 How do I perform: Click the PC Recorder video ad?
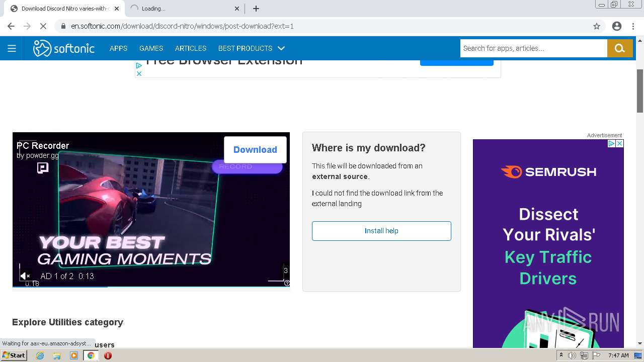[151, 209]
